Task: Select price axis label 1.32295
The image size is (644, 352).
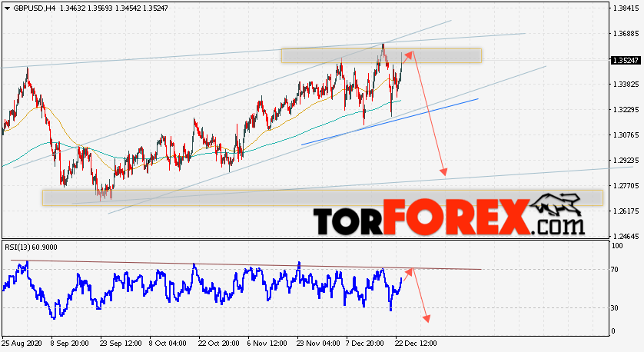Action: 626,110
